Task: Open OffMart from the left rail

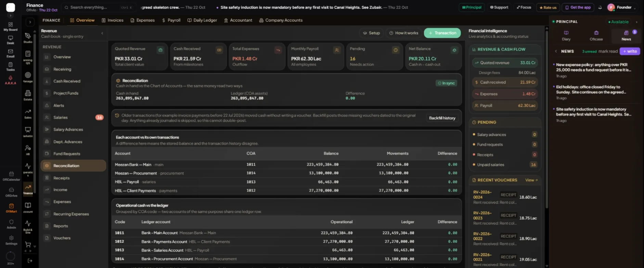Action: (x=11, y=208)
